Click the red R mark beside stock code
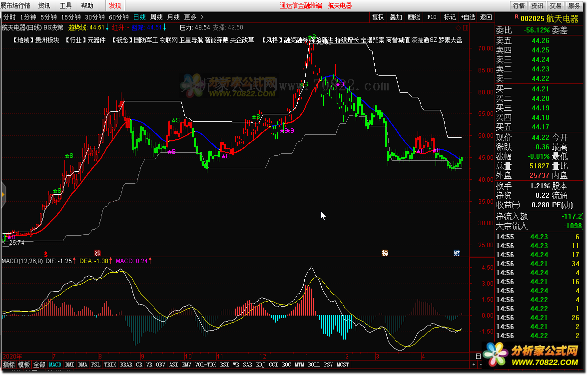This screenshot has height=375, width=588. tap(517, 17)
